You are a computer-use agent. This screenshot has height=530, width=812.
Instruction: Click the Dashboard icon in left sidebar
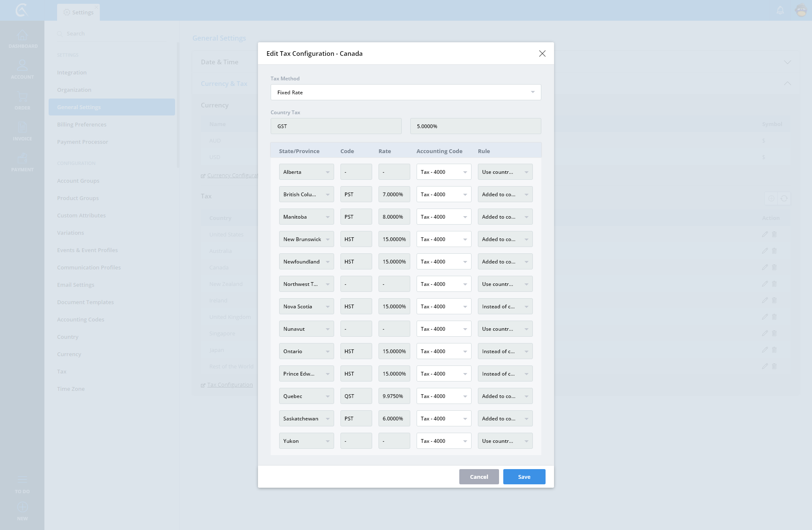(x=22, y=36)
